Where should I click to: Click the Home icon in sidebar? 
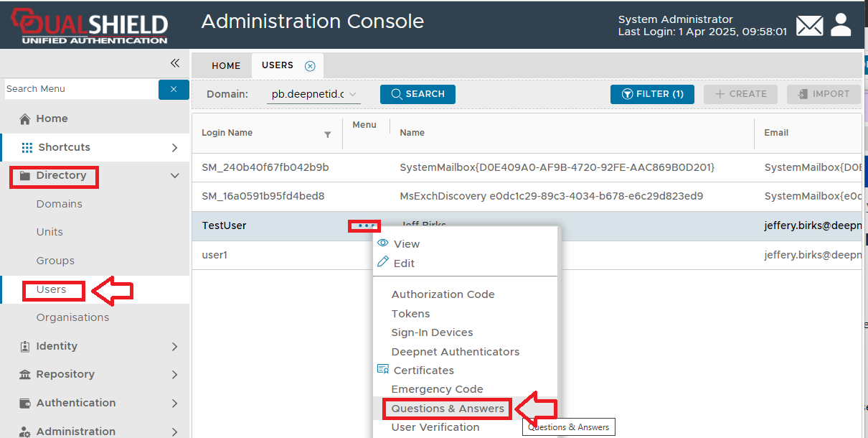coord(25,119)
